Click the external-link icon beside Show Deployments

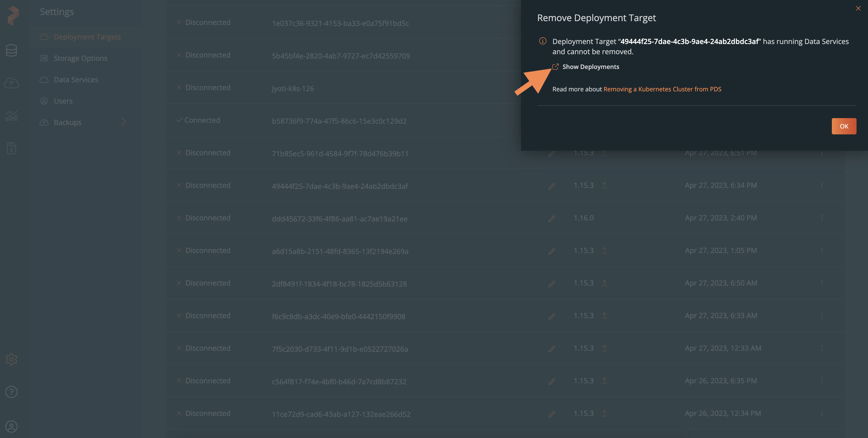pyautogui.click(x=556, y=67)
